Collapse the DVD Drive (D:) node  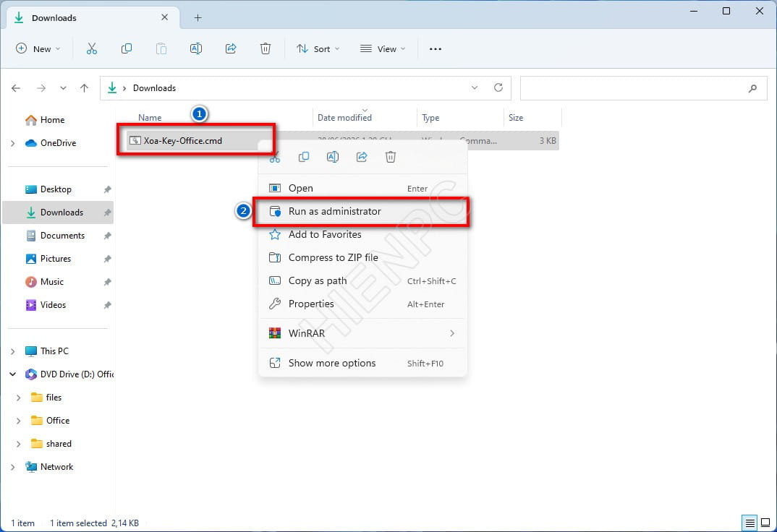[12, 374]
